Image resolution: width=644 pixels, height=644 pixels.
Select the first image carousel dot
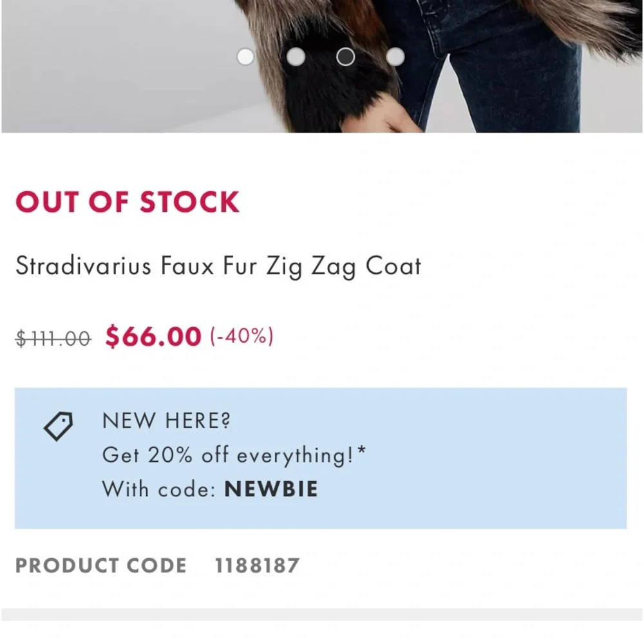coord(245,57)
